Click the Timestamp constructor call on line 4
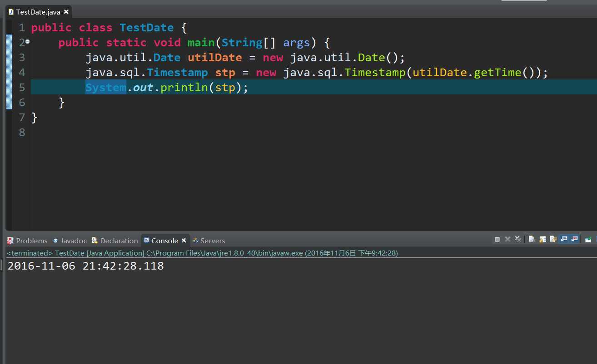 [x=375, y=73]
